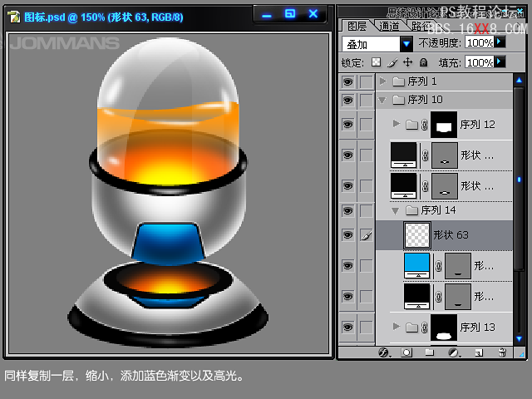Screen dimensions: 532x399
Task: Click the lock image pixels brush icon
Action: 392,62
